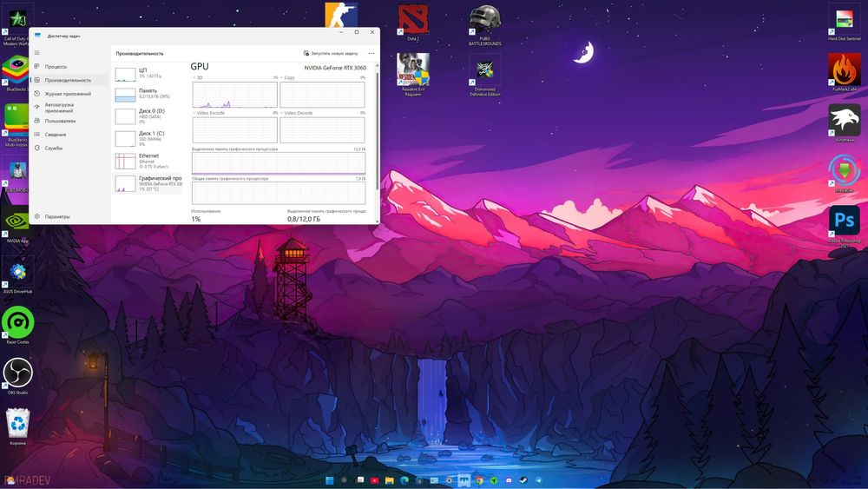This screenshot has height=489, width=868.
Task: Click the Hard Disk Sentinel desktop icon
Action: pyautogui.click(x=845, y=23)
